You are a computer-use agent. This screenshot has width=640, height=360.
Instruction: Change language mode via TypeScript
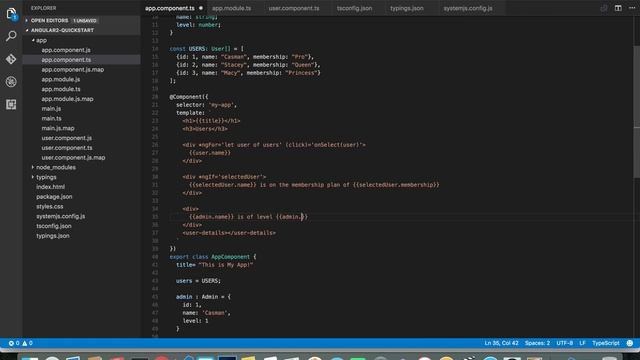coord(606,343)
